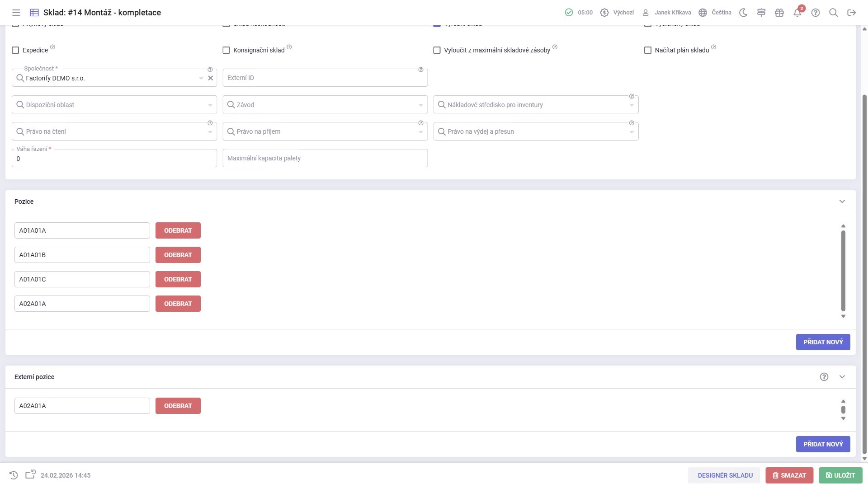
Task: Open the Dispoziční oblast dropdown
Action: coord(114,105)
